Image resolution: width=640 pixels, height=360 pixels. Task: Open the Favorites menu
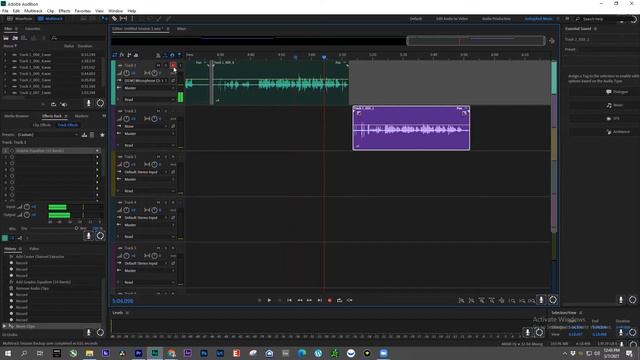point(82,11)
